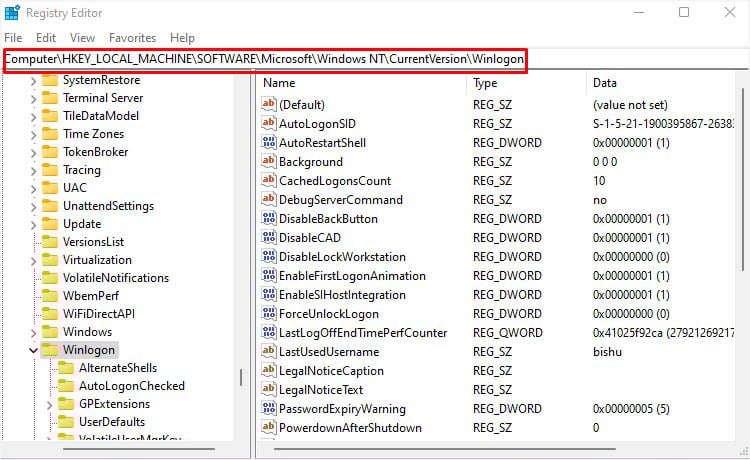This screenshot has height=460, width=750.
Task: Click the REG_QWORD type cell
Action: point(507,332)
